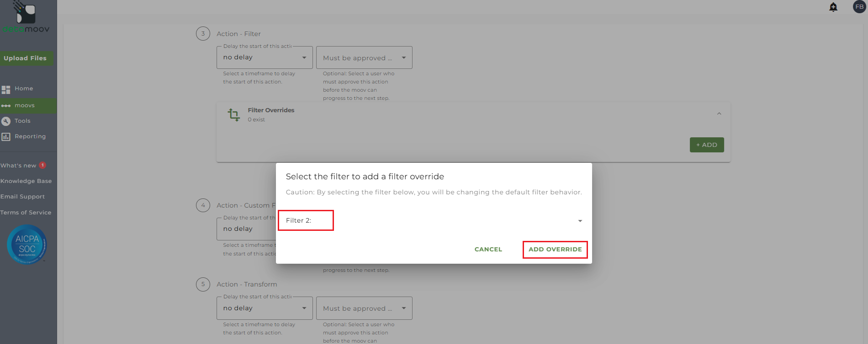
Task: Click the Upload Files button
Action: point(26,58)
